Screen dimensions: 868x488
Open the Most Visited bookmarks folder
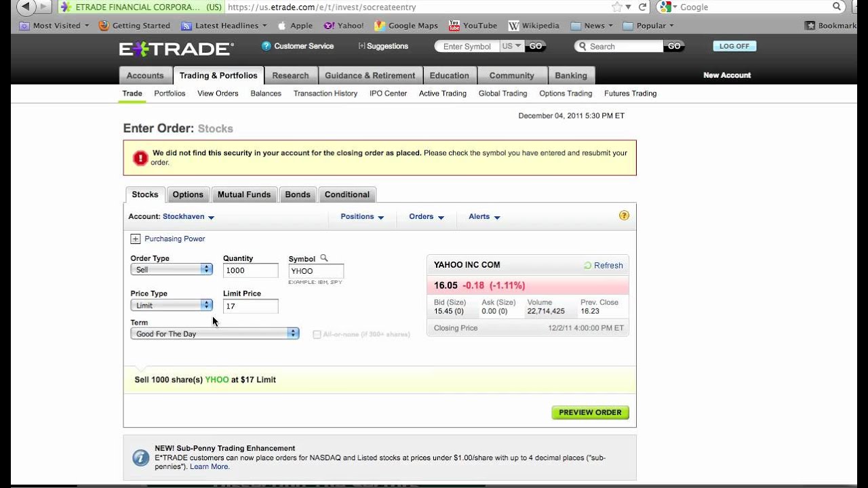54,26
